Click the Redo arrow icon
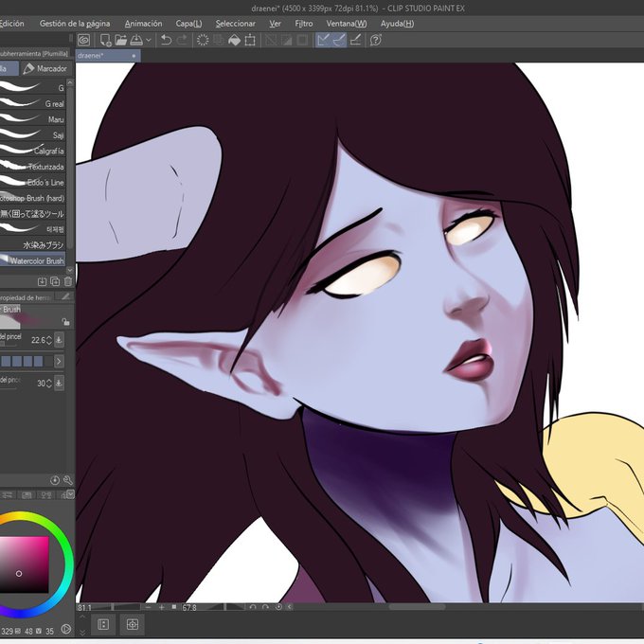 point(182,40)
